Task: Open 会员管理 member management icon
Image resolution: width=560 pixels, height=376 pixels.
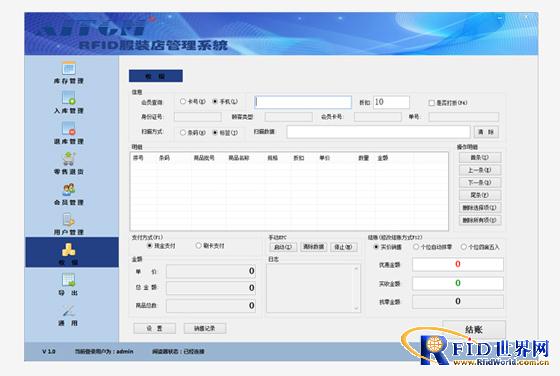Action: [x=69, y=189]
